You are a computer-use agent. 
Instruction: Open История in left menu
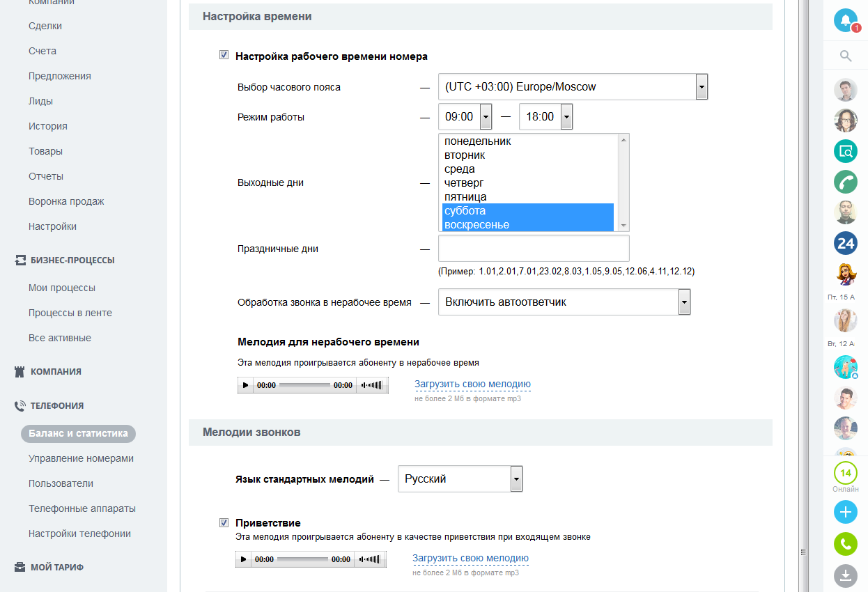click(48, 126)
